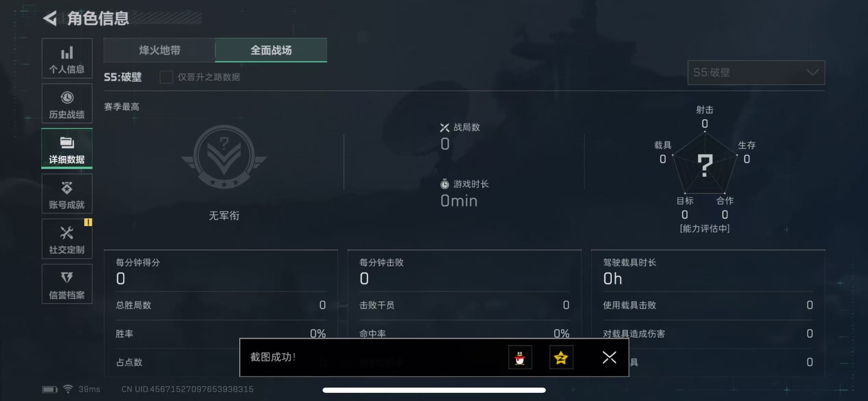Click the 无军衔 rank badge emblem

(x=224, y=157)
